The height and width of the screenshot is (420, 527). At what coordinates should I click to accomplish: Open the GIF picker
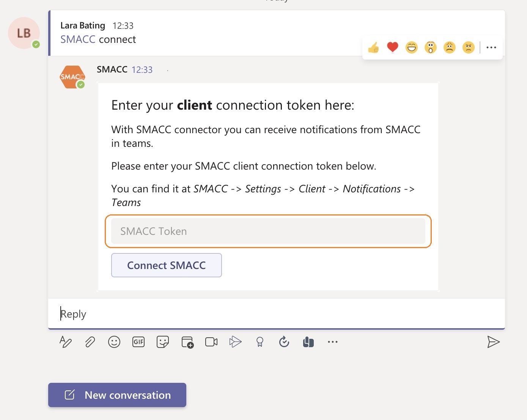coord(138,342)
